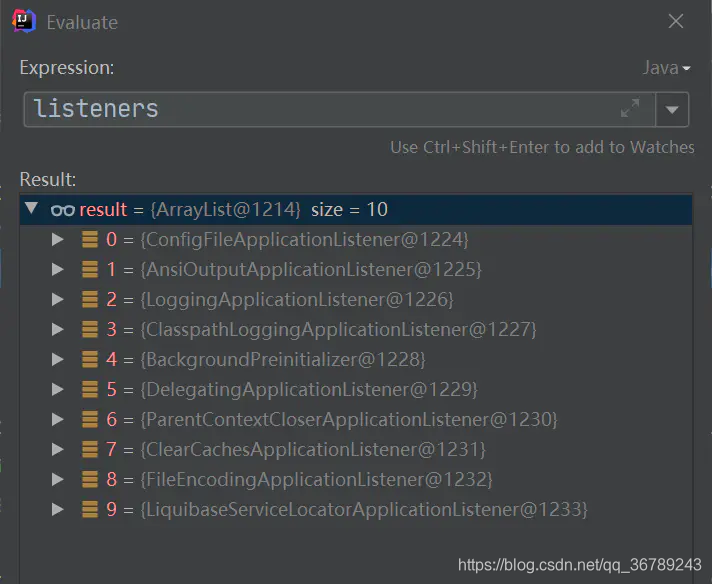Expand the ConfigFileApplicationListener@1224 node

pyautogui.click(x=57, y=239)
